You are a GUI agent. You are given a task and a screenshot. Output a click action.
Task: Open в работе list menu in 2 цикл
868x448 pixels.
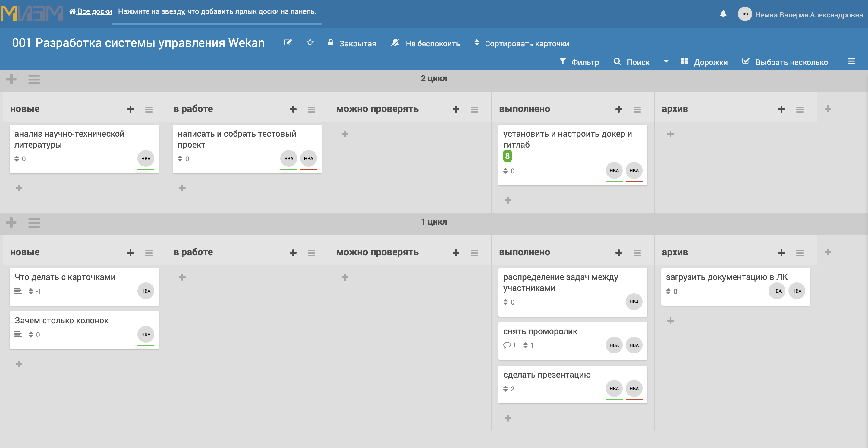[x=312, y=109]
